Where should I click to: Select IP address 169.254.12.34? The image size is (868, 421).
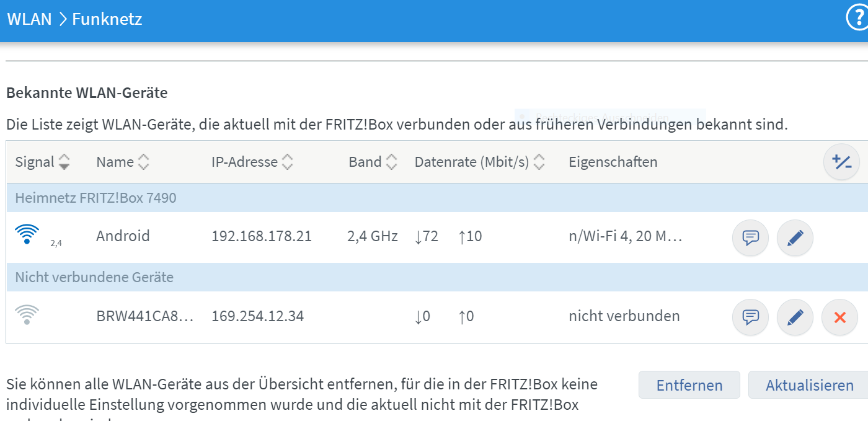tap(258, 316)
